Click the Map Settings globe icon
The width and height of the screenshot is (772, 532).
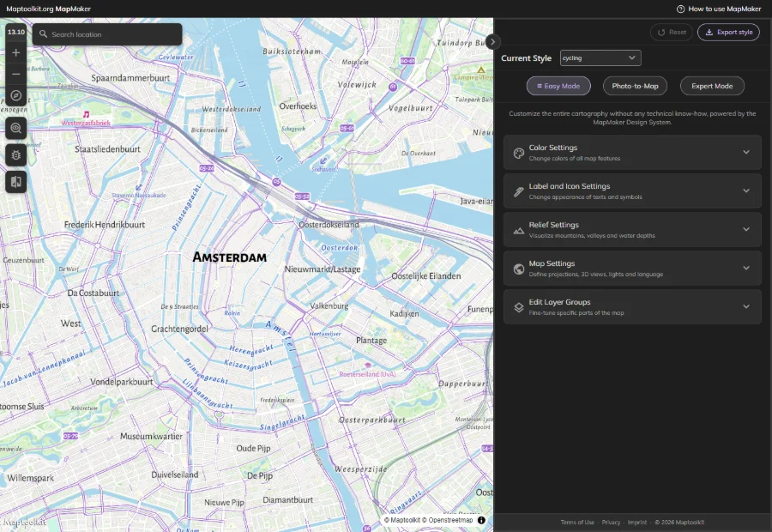tap(518, 269)
